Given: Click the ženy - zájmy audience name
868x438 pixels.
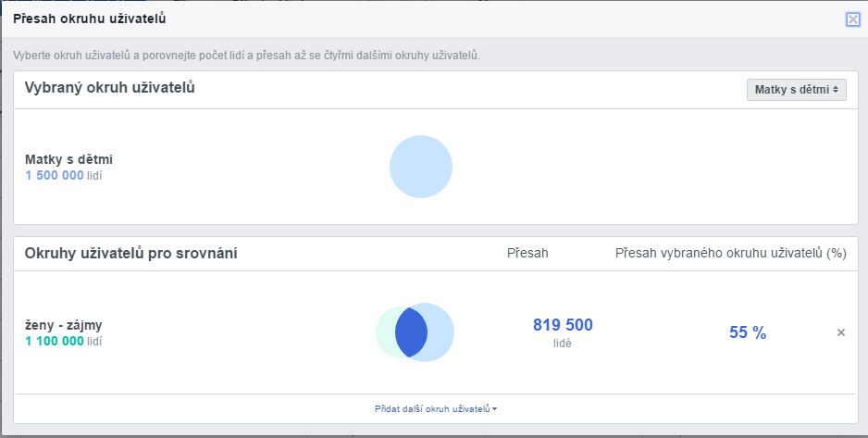Looking at the screenshot, I should [63, 325].
